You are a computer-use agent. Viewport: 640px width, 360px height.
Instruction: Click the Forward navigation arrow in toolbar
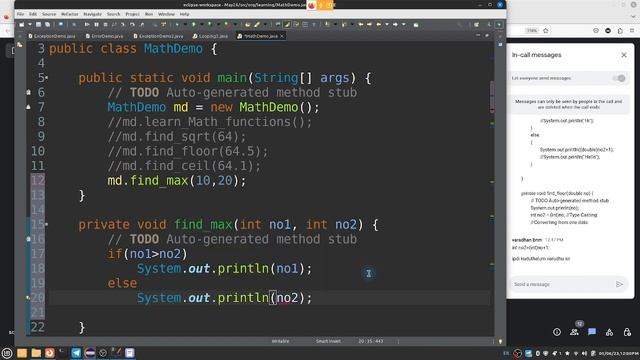click(x=395, y=24)
